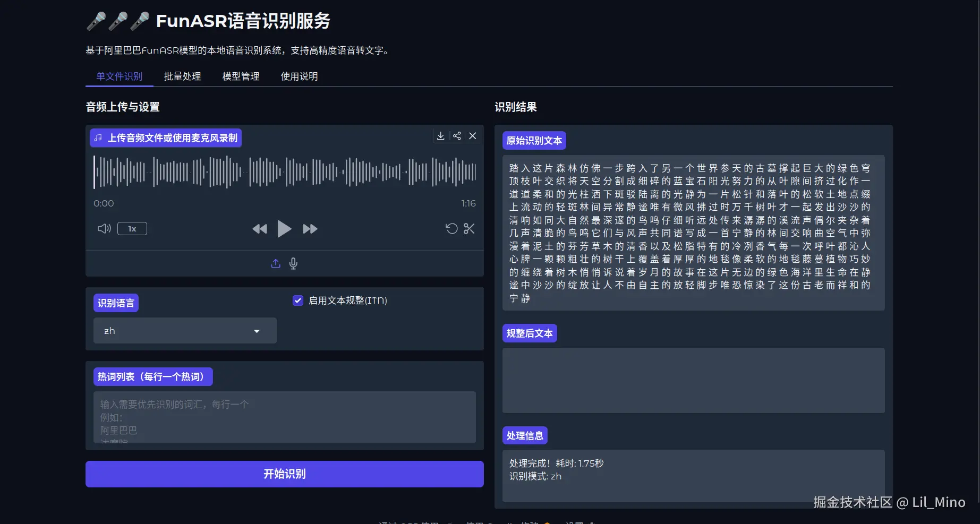
Task: Play the uploaded audio
Action: coord(284,229)
